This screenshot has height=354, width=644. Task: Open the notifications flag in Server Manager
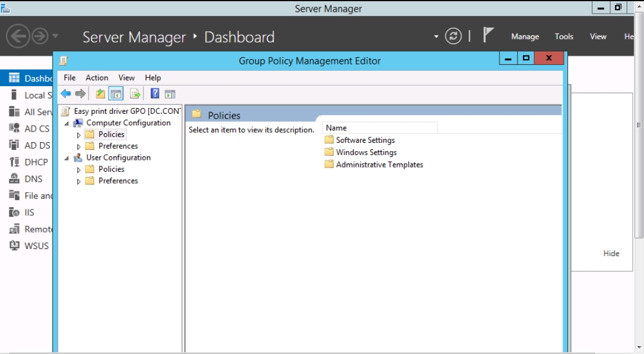(488, 35)
